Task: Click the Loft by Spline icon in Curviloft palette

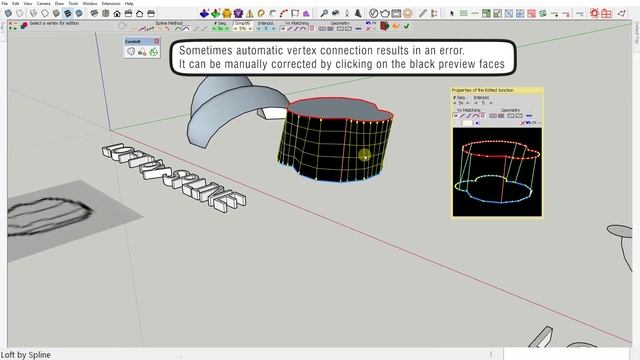Action: tap(131, 52)
